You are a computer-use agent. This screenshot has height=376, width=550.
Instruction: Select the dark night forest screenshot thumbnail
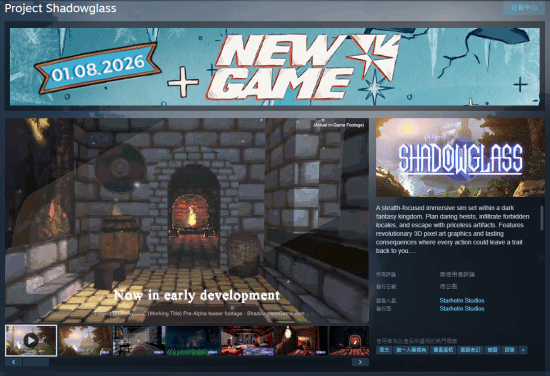[193, 341]
